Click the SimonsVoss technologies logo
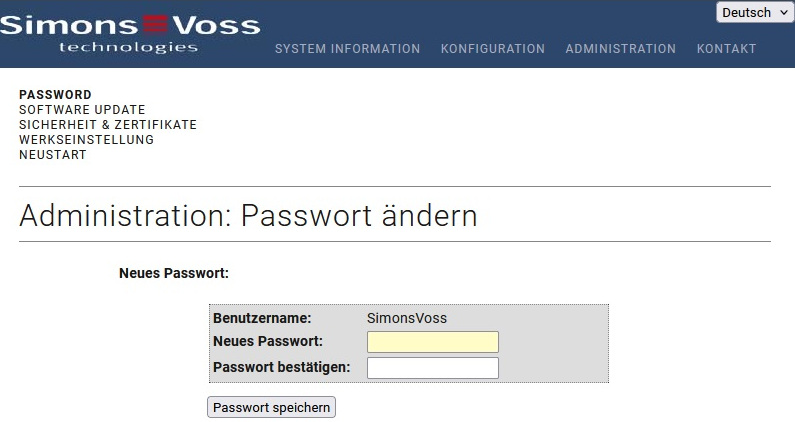 (x=130, y=33)
